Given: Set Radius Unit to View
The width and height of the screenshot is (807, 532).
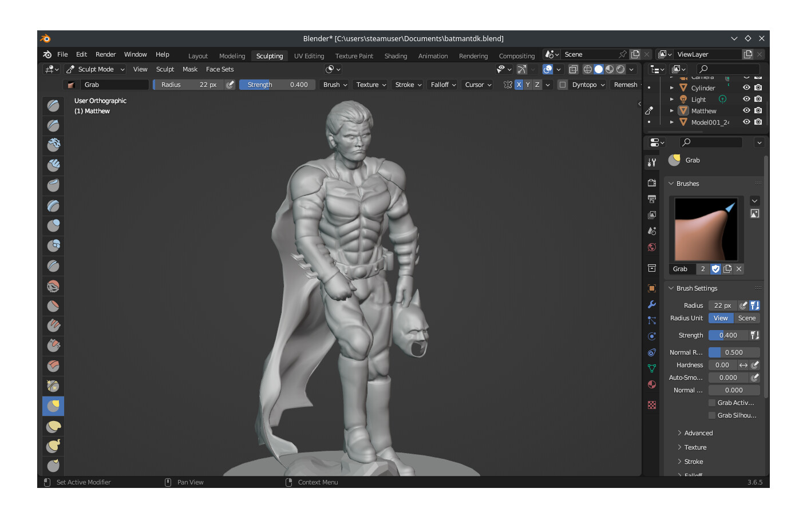Looking at the screenshot, I should coord(721,318).
